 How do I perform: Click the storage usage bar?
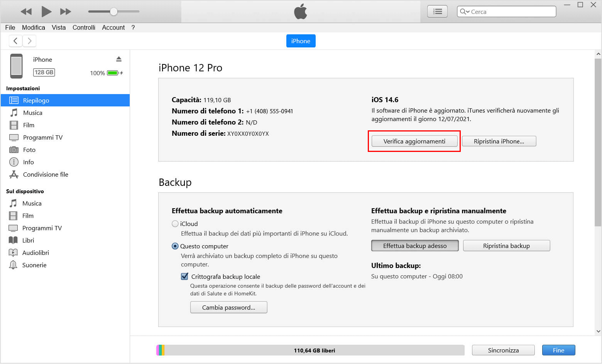pyautogui.click(x=310, y=350)
